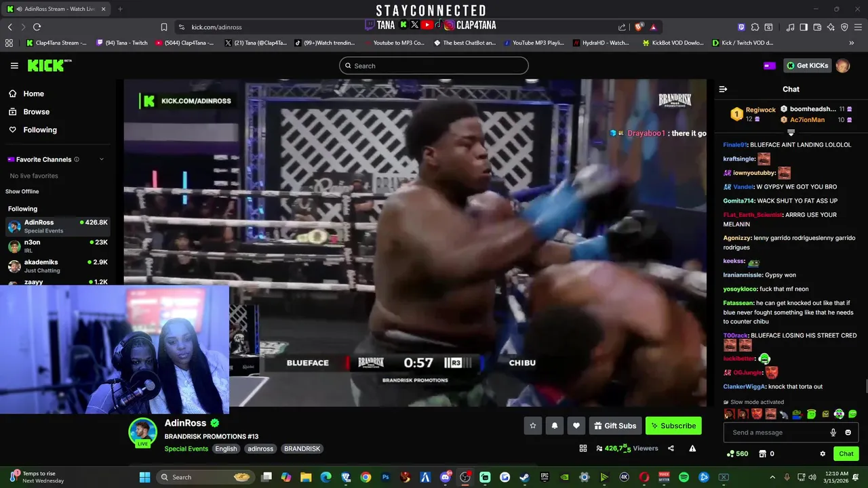Open the Kick hamburger sidebar menu
868x488 pixels.
(14, 66)
